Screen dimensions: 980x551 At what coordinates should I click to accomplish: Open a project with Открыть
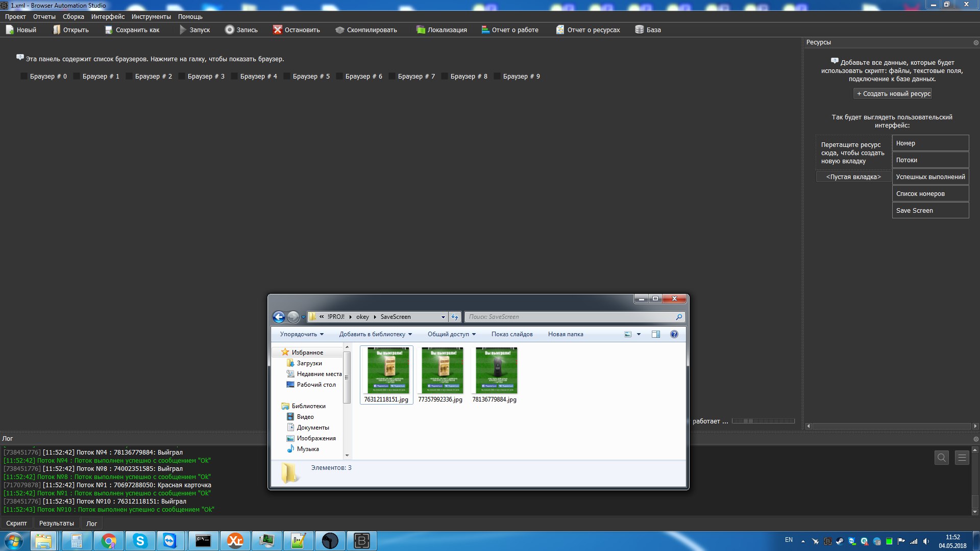(x=71, y=30)
